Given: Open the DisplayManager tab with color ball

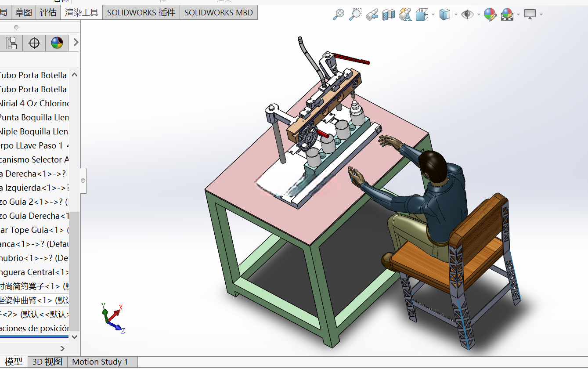Looking at the screenshot, I should (57, 43).
